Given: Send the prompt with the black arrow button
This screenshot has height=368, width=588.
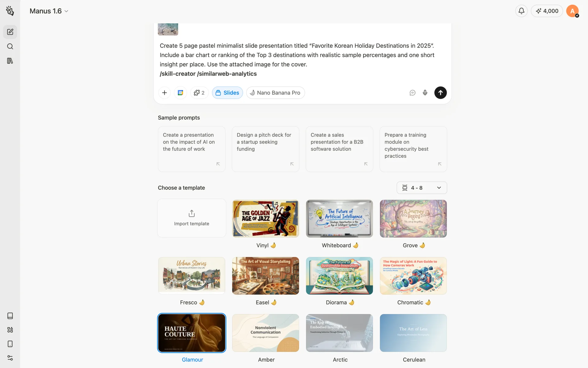Looking at the screenshot, I should [440, 93].
